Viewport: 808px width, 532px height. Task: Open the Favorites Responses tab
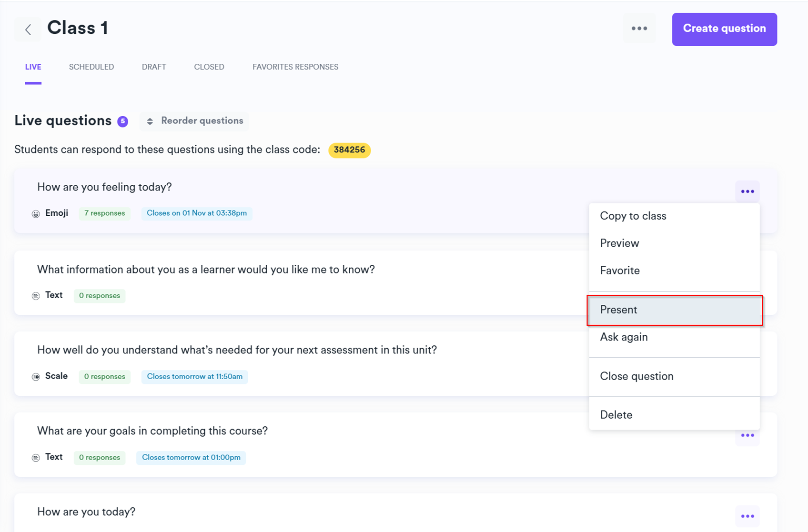tap(295, 67)
